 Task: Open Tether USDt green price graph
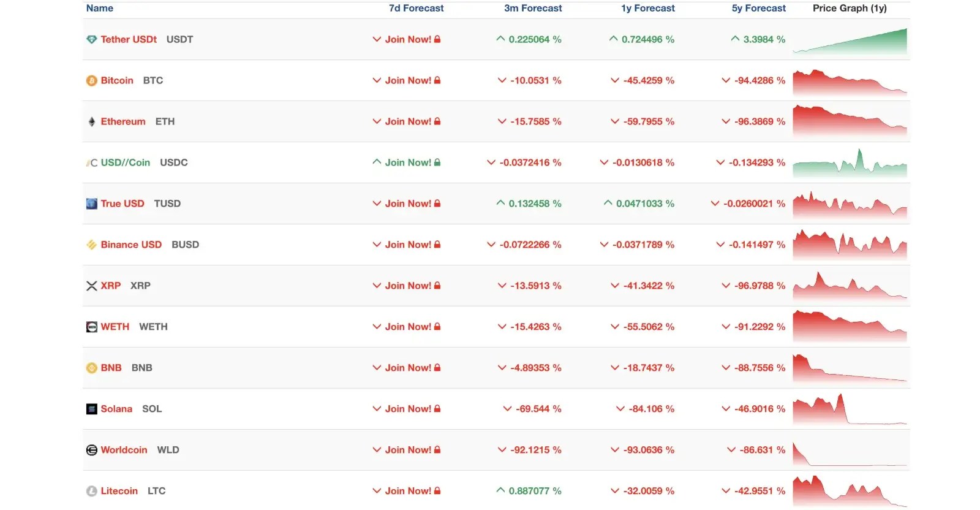coord(850,40)
